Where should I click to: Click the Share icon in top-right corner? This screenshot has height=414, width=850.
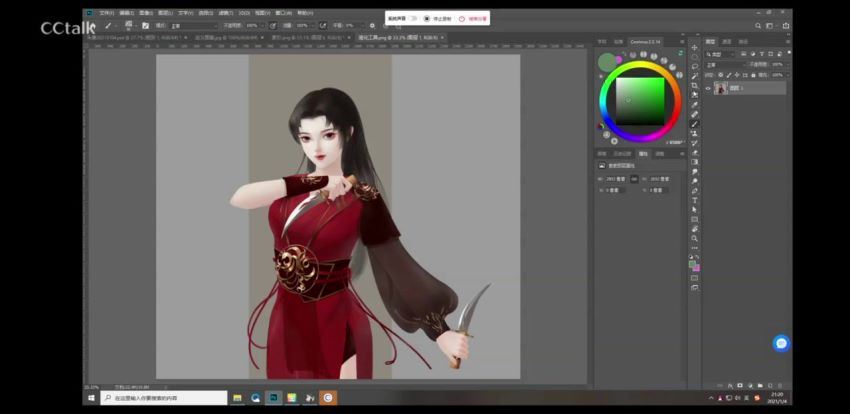click(x=786, y=25)
